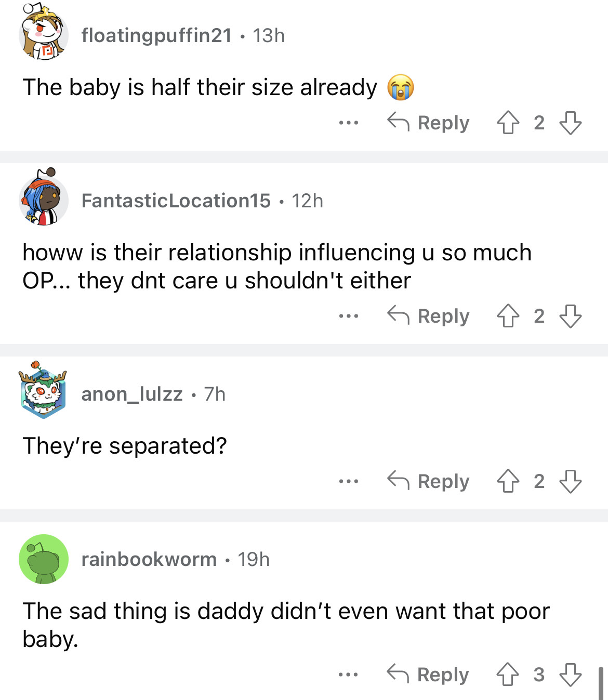The height and width of the screenshot is (700, 608).
Task: View FantasticLocation15's avatar image
Action: click(44, 200)
